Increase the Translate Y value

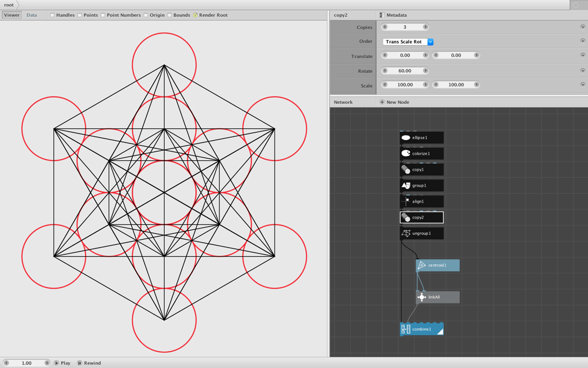[476, 55]
